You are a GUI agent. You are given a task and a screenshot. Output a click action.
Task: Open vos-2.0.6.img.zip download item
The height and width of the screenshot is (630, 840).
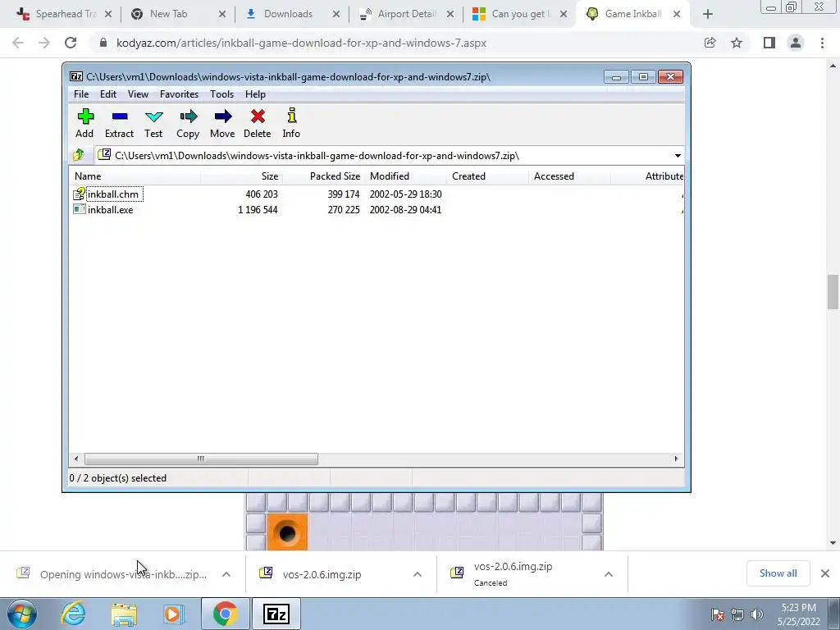(322, 574)
